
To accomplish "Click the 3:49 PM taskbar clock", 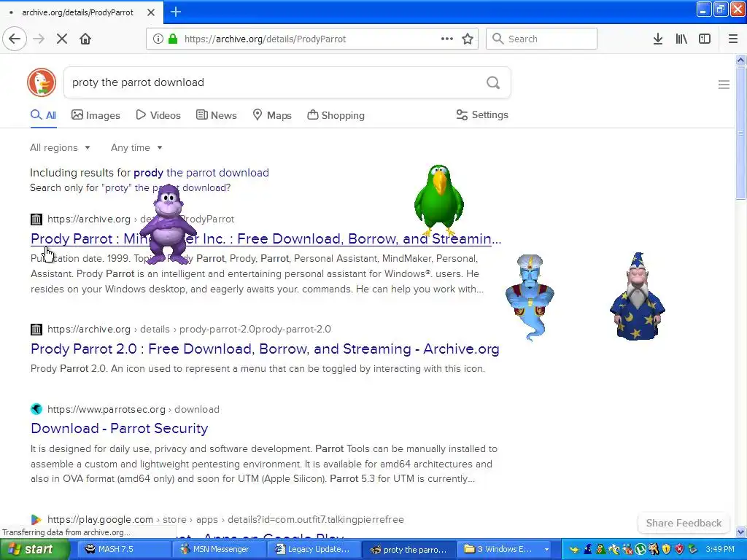I will [x=720, y=549].
